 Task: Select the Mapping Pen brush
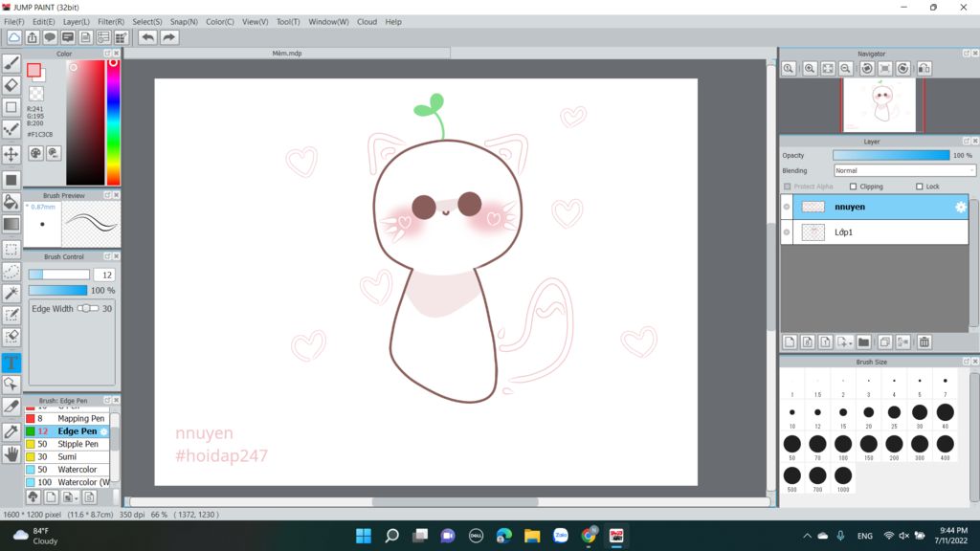click(x=68, y=419)
